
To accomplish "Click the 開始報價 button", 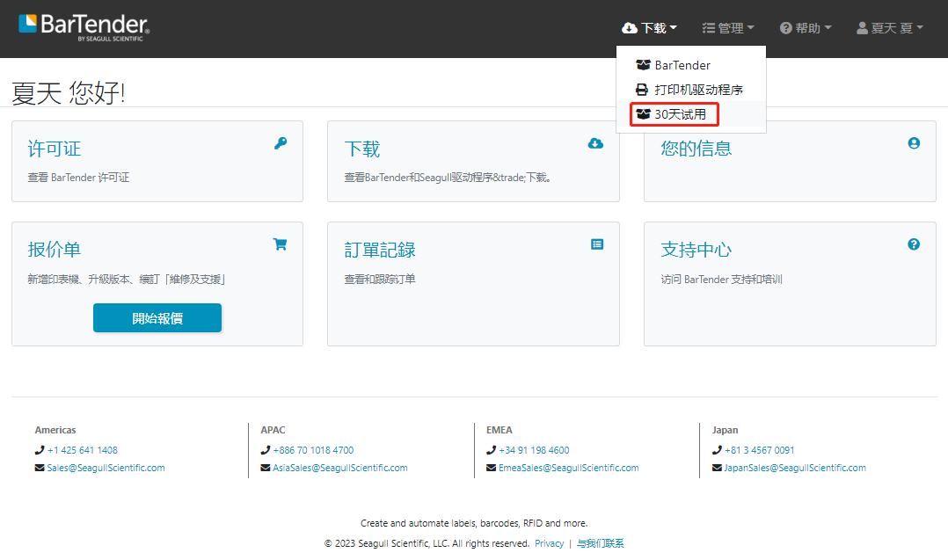I will pos(157,317).
